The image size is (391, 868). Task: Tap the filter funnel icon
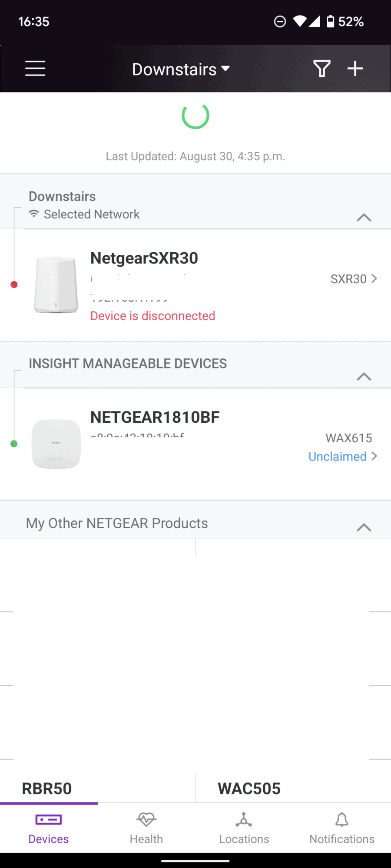(x=321, y=69)
